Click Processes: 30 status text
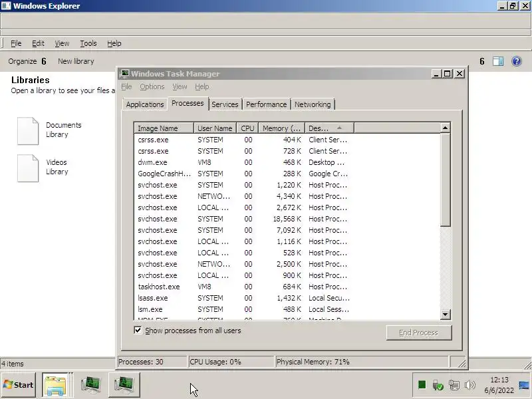 tap(141, 362)
